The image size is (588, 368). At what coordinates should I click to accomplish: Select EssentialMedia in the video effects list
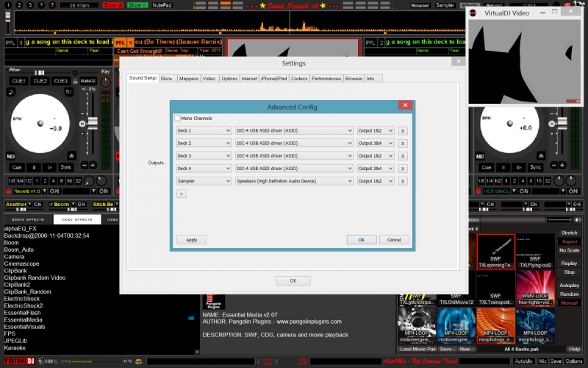[24, 319]
